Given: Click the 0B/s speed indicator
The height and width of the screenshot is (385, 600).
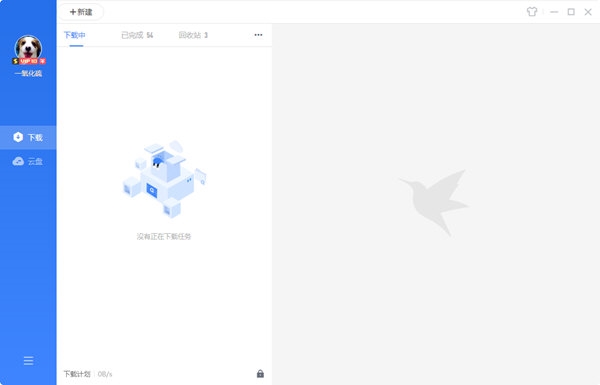Looking at the screenshot, I should point(105,374).
